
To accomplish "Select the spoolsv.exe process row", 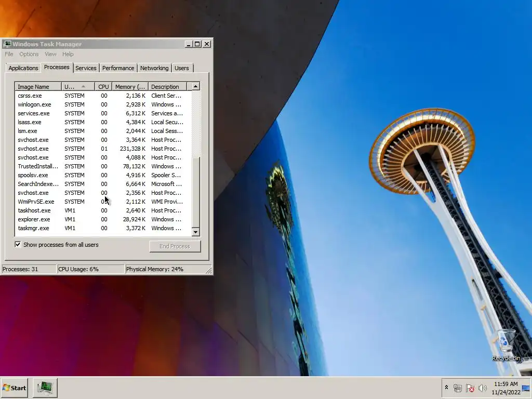I will point(103,175).
